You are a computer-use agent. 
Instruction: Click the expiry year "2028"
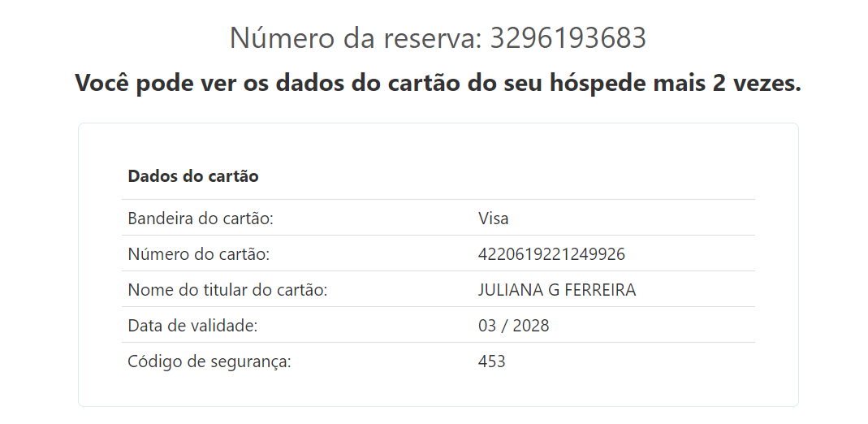click(x=531, y=326)
